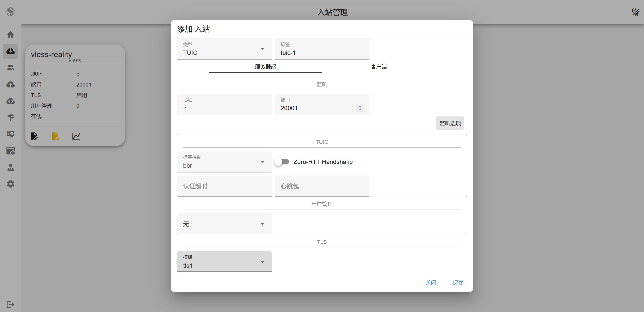Click the 保存 button

pos(458,282)
